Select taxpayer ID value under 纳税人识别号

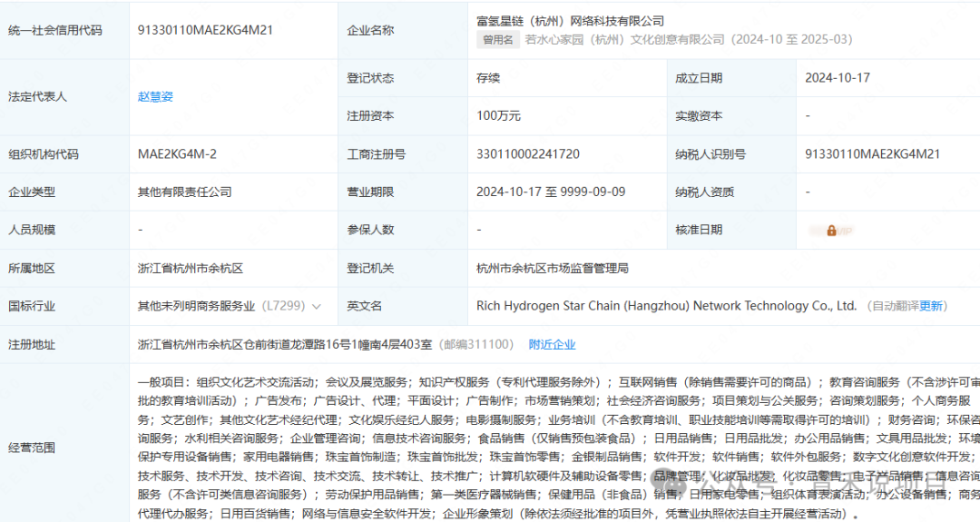(872, 154)
